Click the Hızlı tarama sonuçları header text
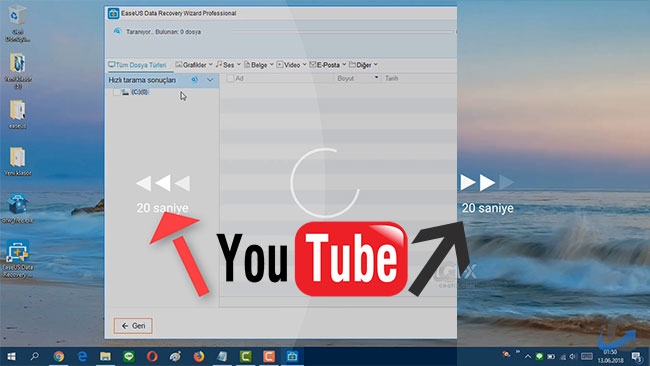 142,80
